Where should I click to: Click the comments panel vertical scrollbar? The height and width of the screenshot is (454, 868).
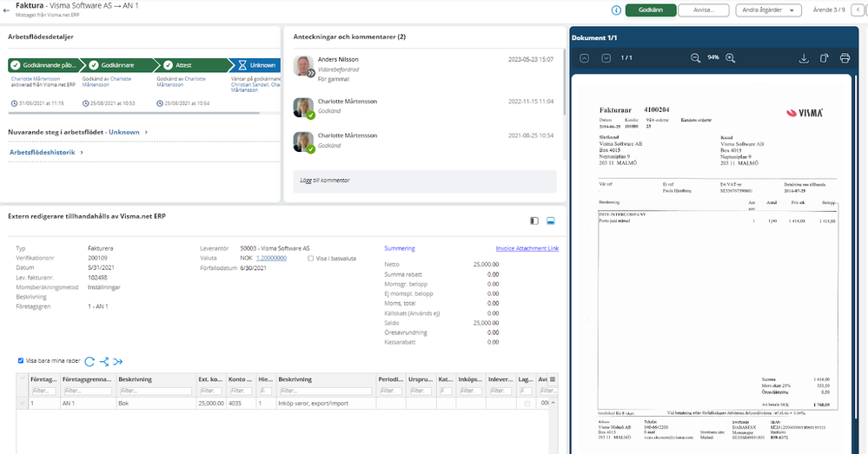[564, 82]
